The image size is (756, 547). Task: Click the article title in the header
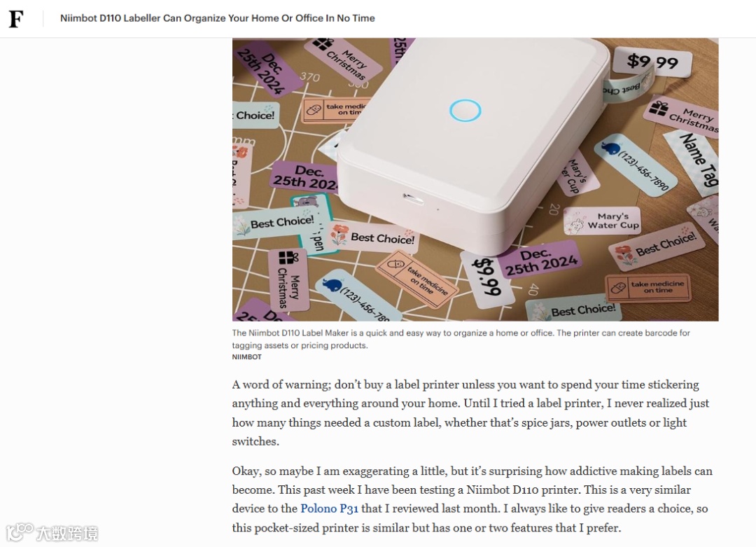pyautogui.click(x=217, y=18)
